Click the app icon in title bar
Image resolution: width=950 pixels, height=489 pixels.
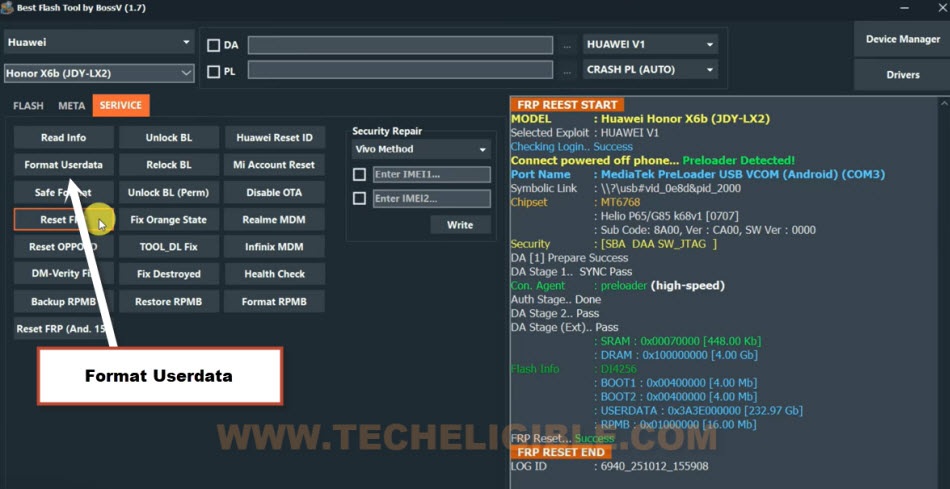point(7,8)
